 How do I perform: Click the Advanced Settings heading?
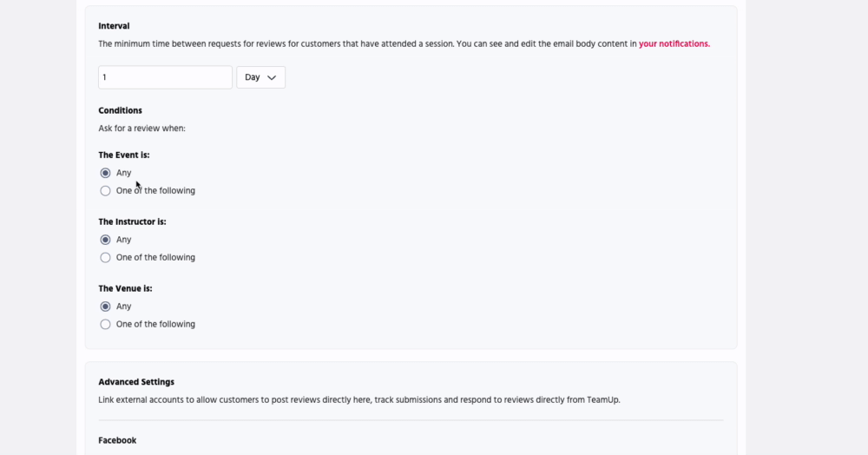136,382
